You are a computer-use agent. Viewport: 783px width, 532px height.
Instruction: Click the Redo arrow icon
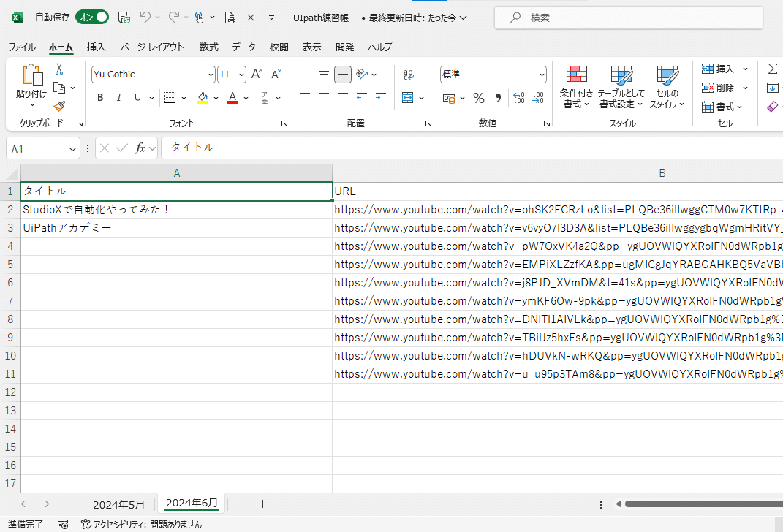point(173,18)
